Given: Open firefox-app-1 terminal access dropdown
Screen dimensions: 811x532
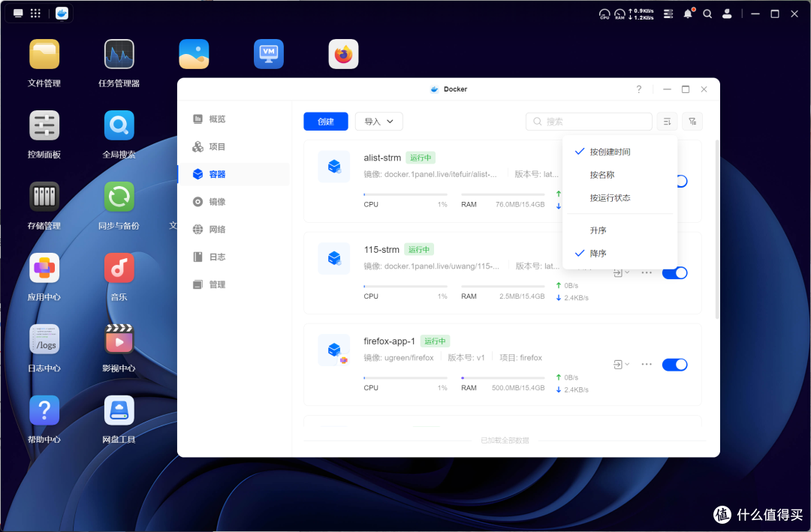Looking at the screenshot, I should point(621,365).
